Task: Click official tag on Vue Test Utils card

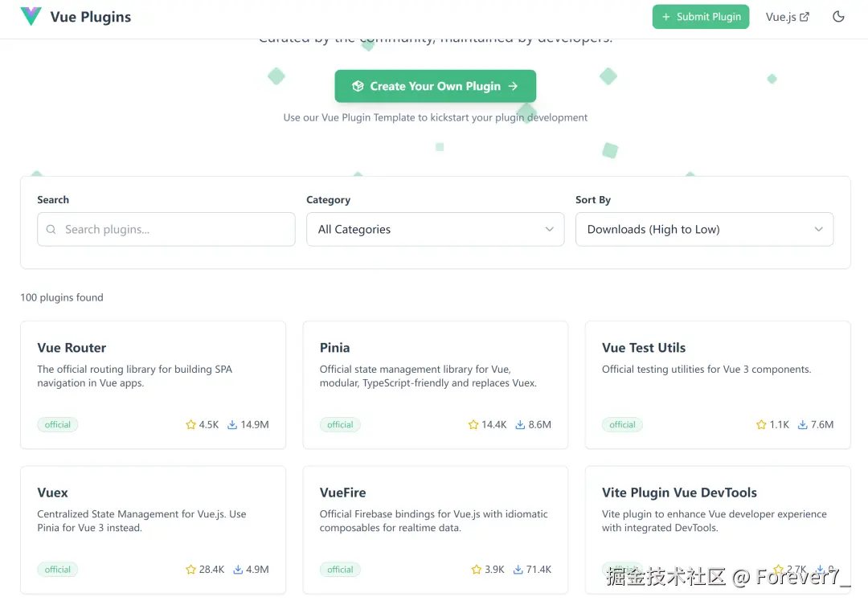Action: 622,424
